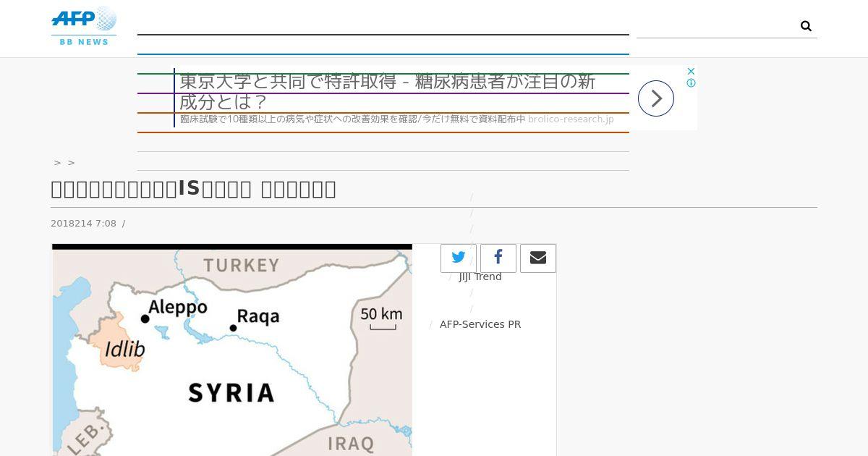
Task: Close the advertisement with the X icon
Action: 691,71
